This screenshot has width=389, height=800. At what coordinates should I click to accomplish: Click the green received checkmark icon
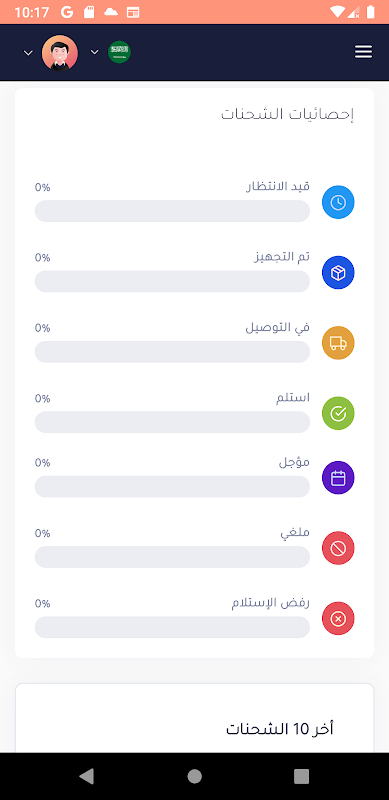(x=338, y=413)
